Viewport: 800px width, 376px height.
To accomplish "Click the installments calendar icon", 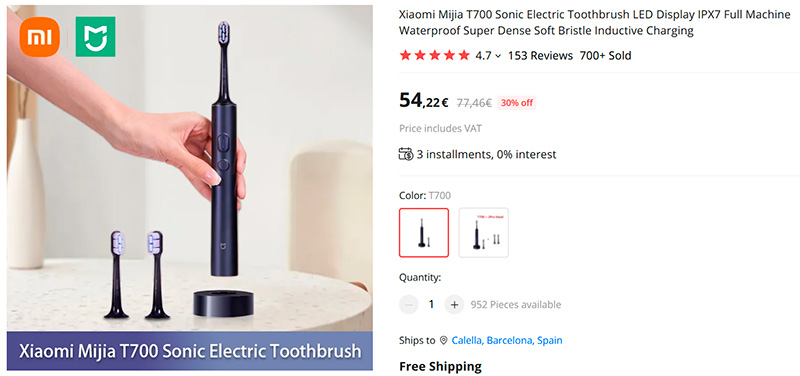I will (406, 154).
